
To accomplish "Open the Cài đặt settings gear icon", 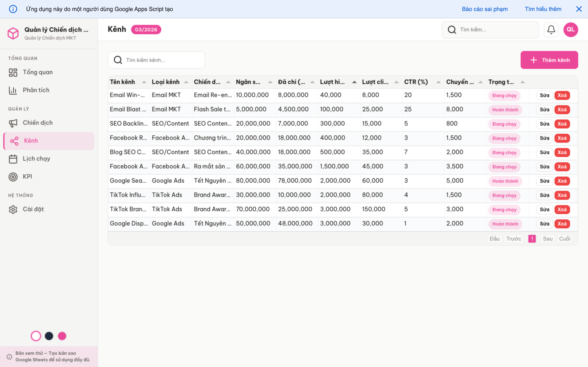I will click(13, 209).
